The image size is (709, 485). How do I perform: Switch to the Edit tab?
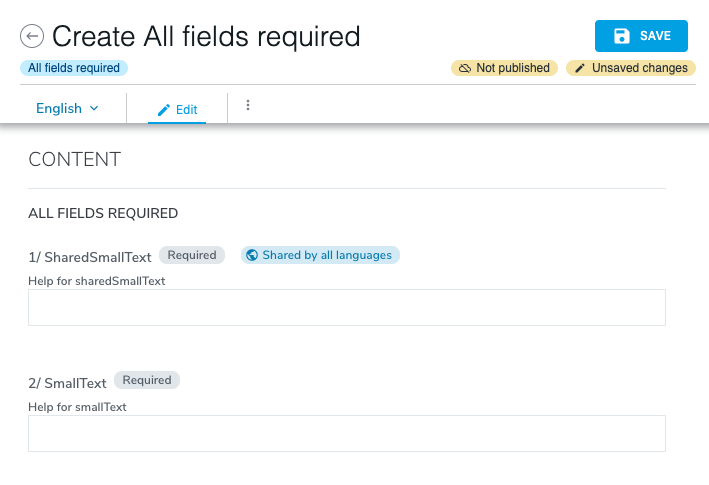(x=177, y=109)
